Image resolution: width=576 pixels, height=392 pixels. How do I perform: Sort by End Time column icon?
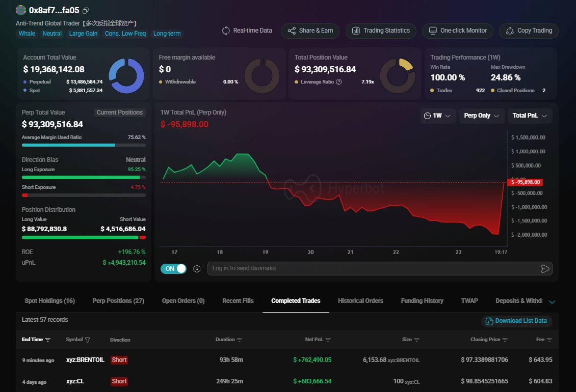[48, 340]
